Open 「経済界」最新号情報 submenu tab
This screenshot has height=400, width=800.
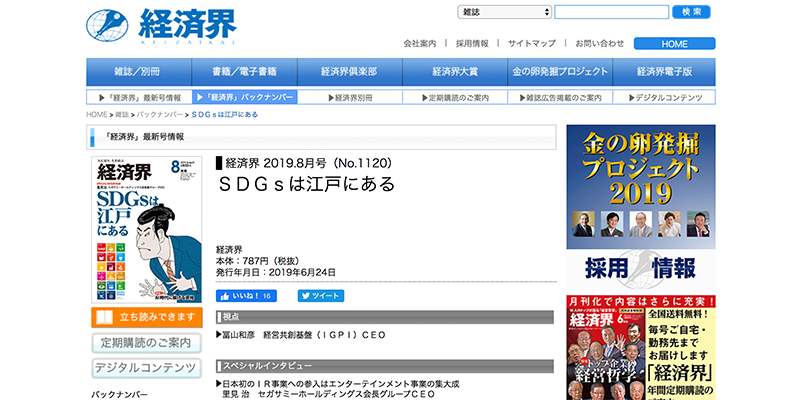tap(139, 97)
